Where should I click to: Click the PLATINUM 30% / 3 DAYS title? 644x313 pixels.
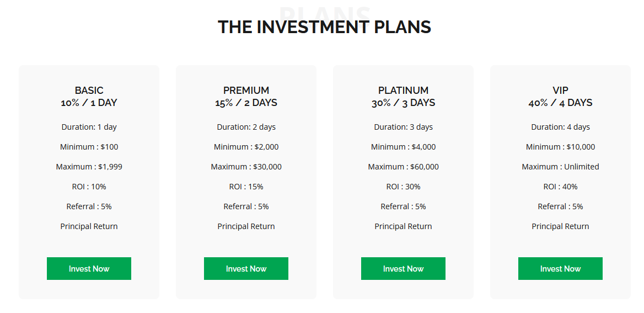403,97
